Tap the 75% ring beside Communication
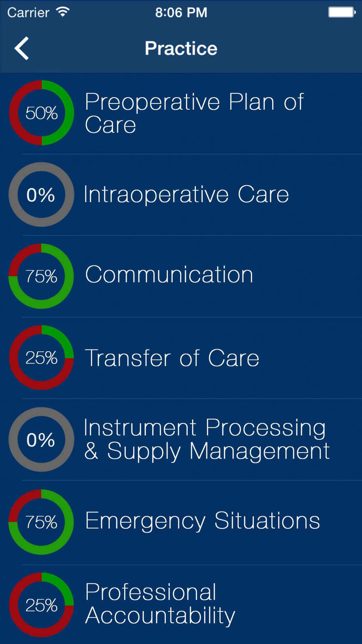 41,276
